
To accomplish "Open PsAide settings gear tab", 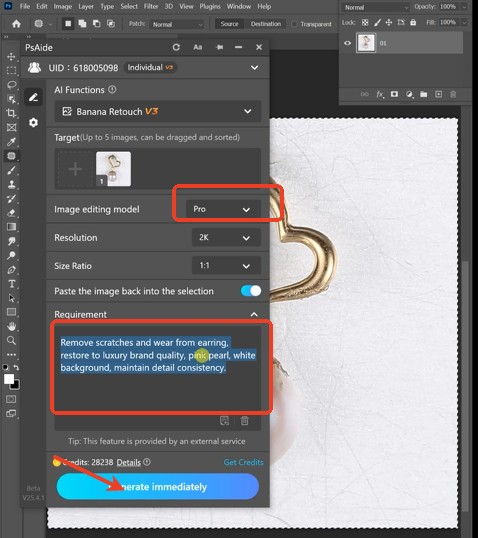I will click(x=33, y=122).
